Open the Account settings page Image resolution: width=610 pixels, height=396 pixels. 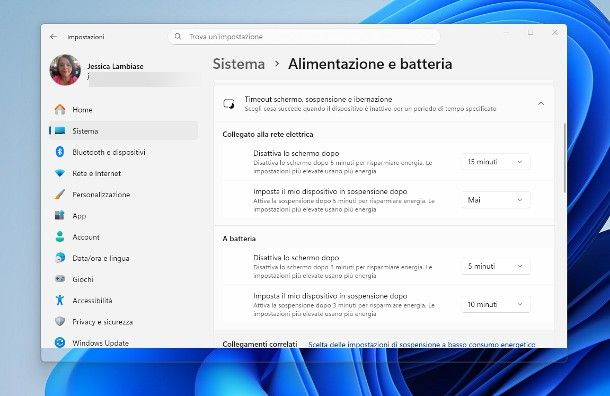[x=124, y=237]
